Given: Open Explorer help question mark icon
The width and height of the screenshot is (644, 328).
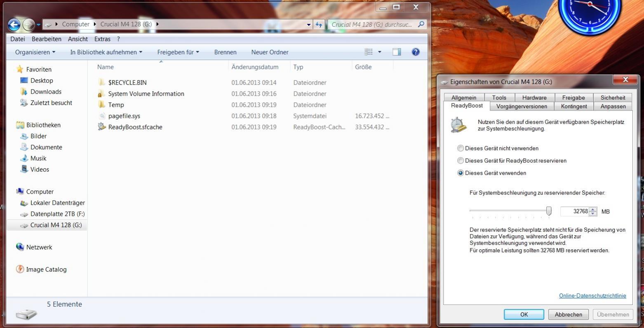Looking at the screenshot, I should (x=416, y=52).
